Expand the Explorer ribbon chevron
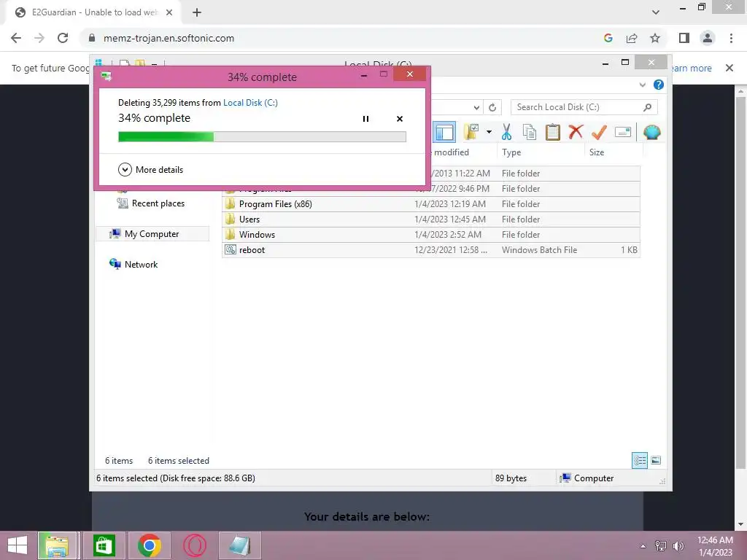 [642, 85]
